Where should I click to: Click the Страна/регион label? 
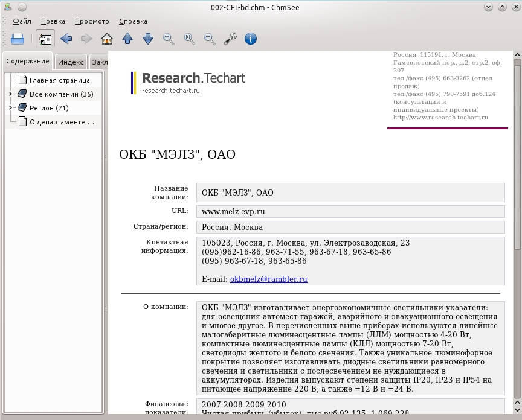pyautogui.click(x=161, y=226)
